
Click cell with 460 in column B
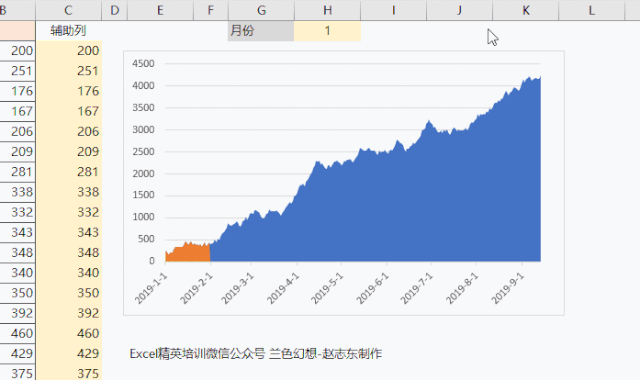(x=18, y=333)
